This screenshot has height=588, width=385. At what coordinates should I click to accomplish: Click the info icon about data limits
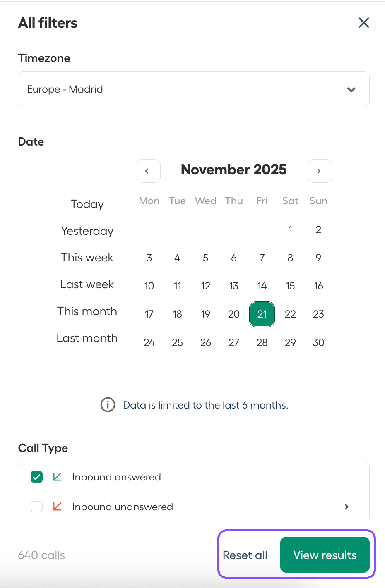pos(108,405)
